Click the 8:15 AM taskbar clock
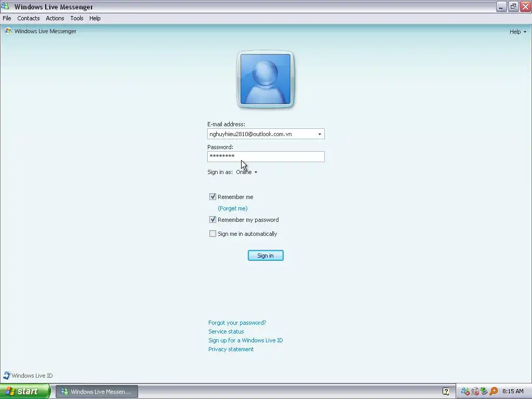 pos(513,392)
